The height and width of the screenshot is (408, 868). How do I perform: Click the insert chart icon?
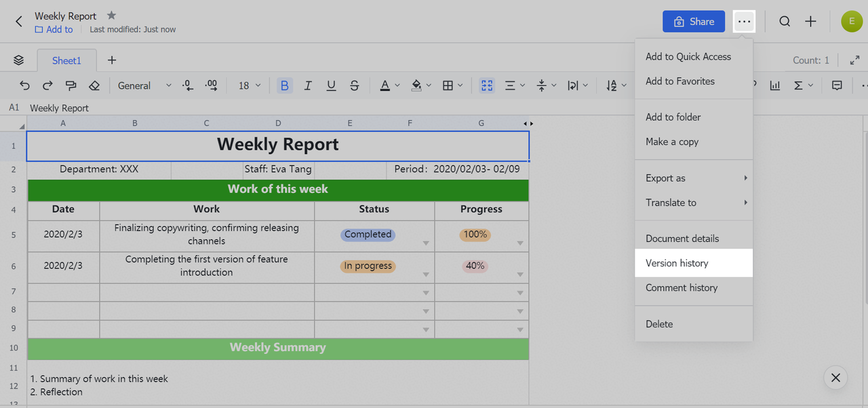pos(774,85)
